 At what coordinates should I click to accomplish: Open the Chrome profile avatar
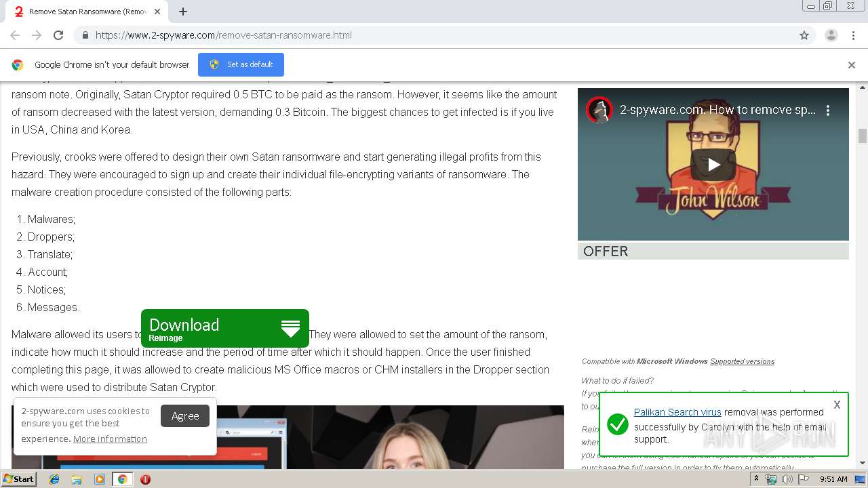tap(831, 35)
